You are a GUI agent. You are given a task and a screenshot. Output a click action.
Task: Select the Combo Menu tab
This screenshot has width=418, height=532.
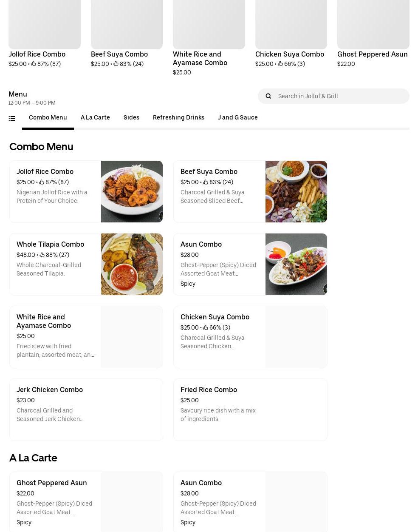pos(48,117)
